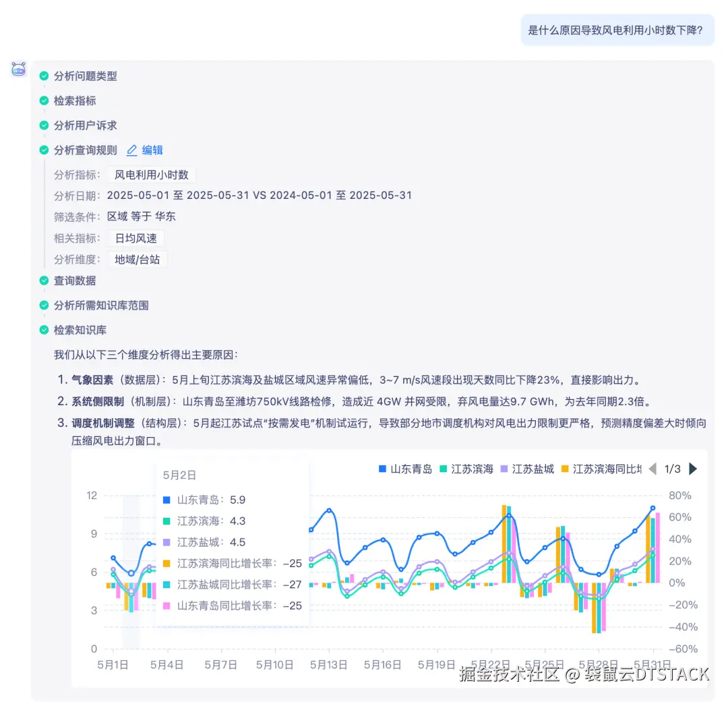Select the 日均风速 related metric chip
Viewport: 728px width, 702px height.
coord(136,238)
